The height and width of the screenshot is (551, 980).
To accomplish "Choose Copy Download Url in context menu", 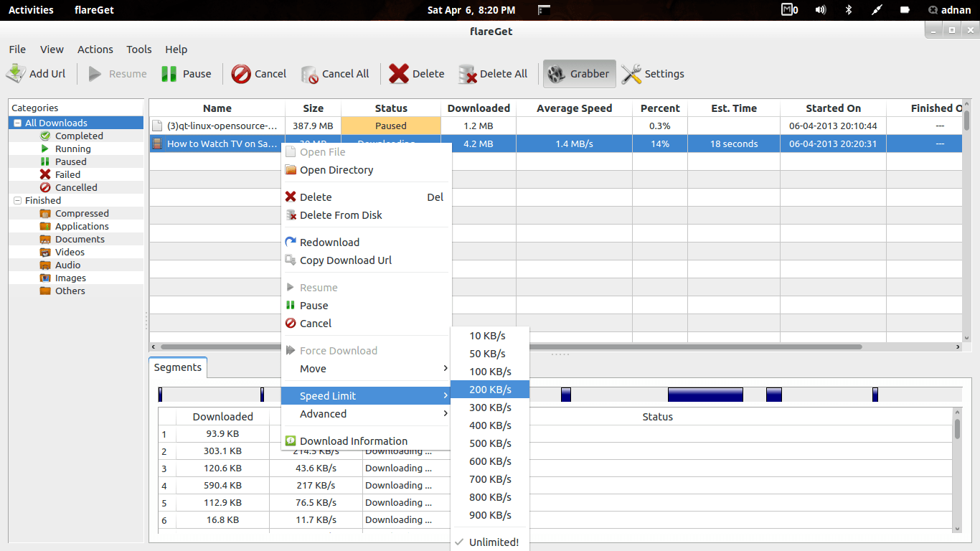I will (366, 260).
